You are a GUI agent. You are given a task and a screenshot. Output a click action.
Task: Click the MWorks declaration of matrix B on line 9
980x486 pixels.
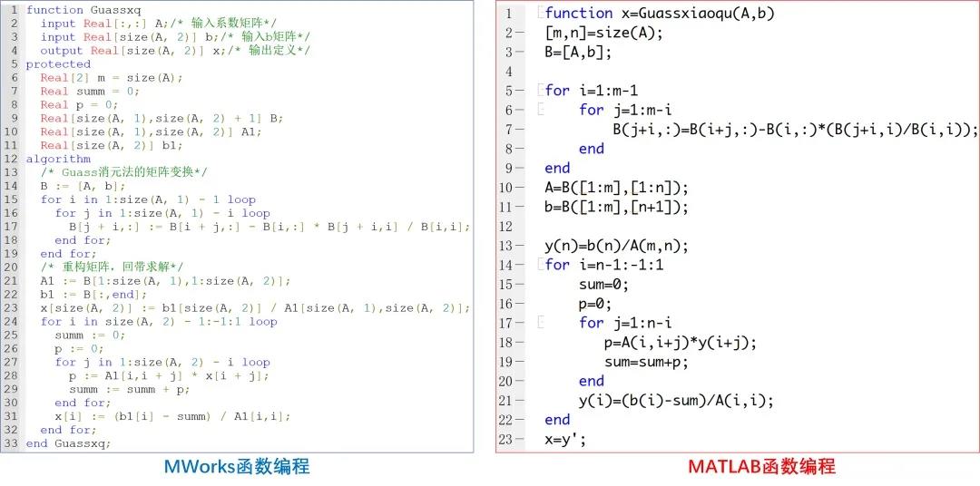(162, 118)
